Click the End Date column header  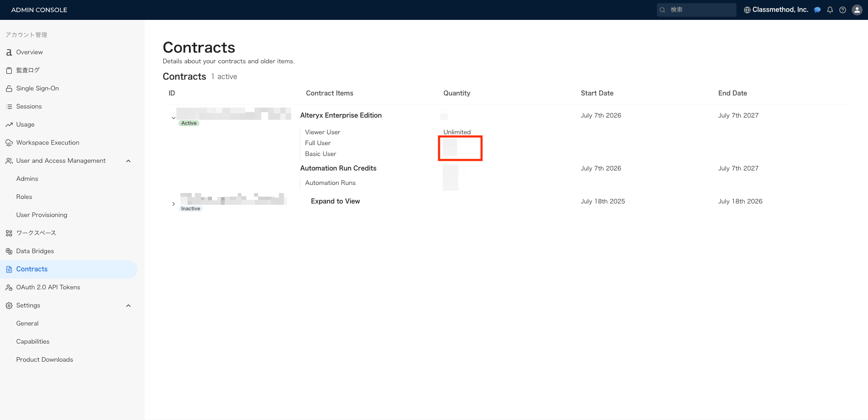[732, 93]
